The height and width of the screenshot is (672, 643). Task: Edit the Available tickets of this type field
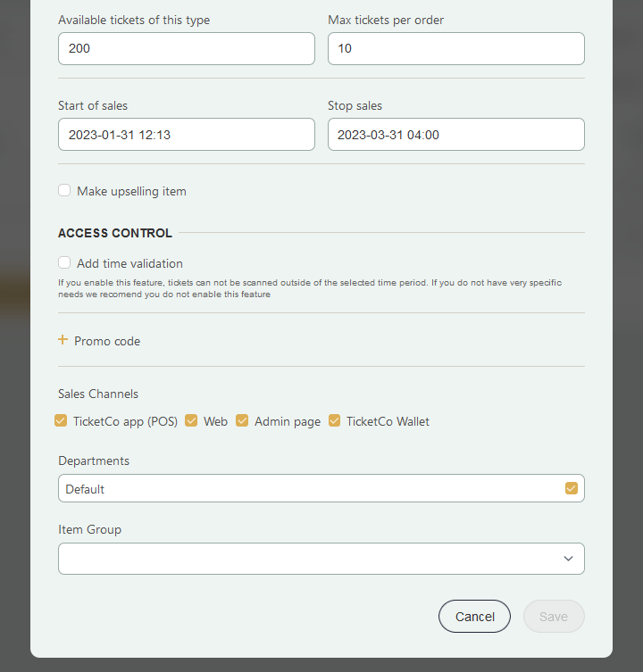187,49
